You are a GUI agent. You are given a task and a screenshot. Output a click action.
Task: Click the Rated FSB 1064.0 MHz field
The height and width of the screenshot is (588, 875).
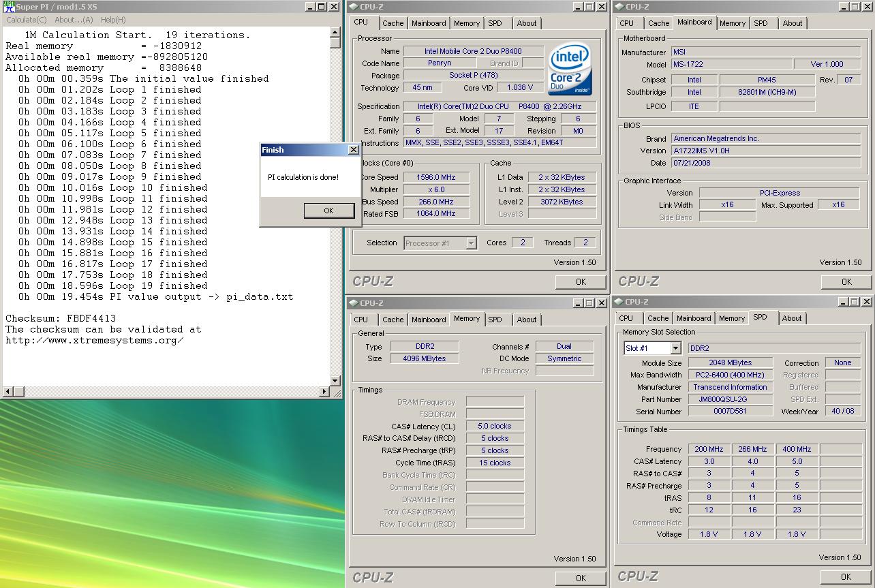point(436,214)
